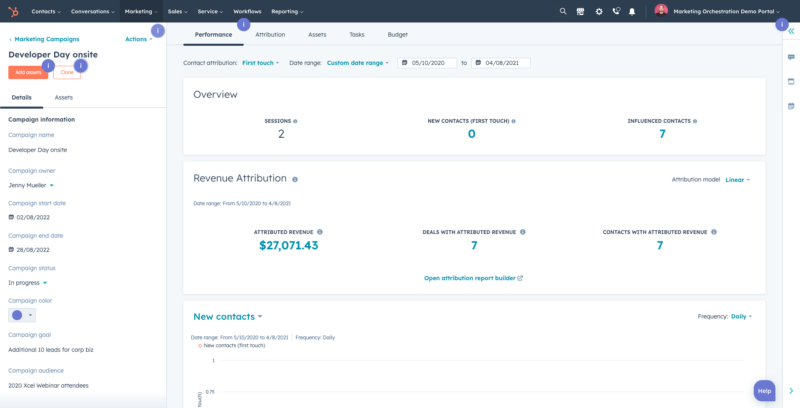
Task: Select the Assets tab in left panel
Action: click(x=64, y=97)
